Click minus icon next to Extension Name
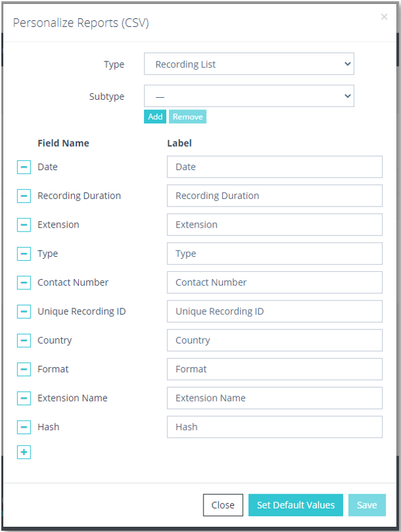 click(23, 398)
